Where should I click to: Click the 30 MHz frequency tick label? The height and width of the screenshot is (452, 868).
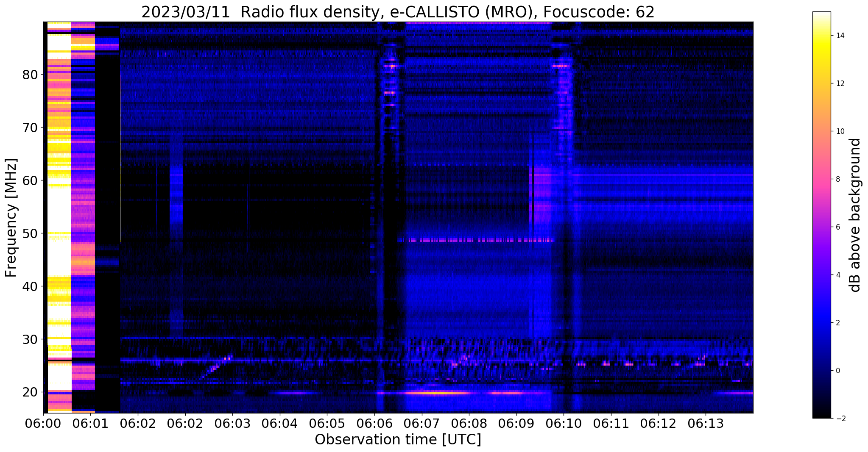pos(30,339)
